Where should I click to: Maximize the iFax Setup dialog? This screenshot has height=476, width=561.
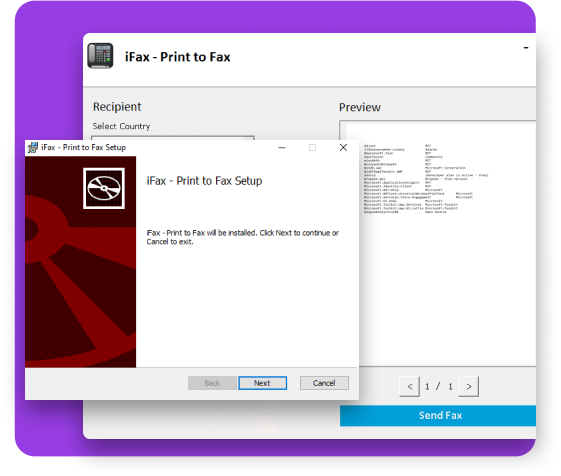[x=312, y=147]
